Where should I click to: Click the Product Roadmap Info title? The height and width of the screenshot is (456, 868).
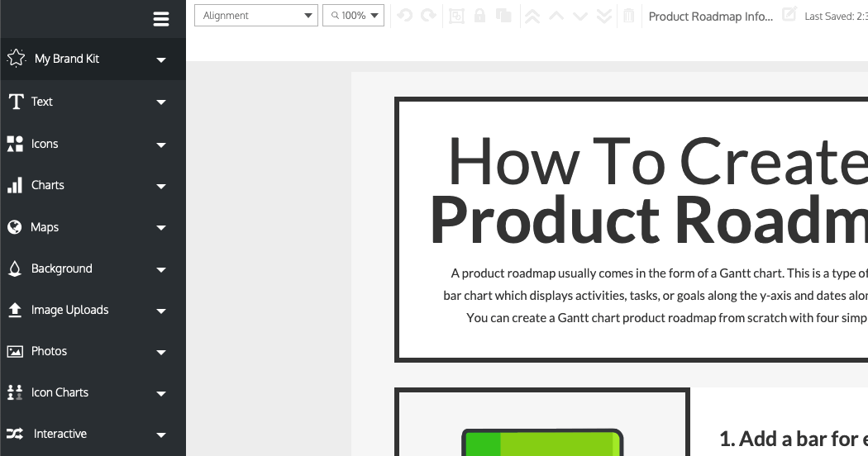[711, 17]
